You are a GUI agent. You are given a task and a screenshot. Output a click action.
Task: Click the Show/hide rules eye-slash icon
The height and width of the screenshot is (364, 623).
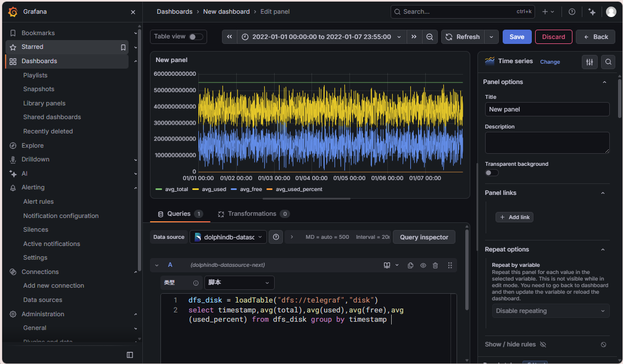click(x=543, y=345)
